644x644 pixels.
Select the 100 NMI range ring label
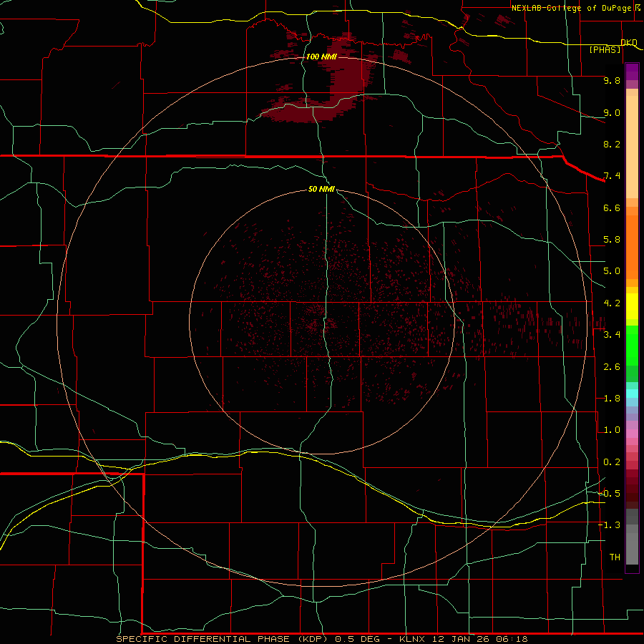pos(321,57)
